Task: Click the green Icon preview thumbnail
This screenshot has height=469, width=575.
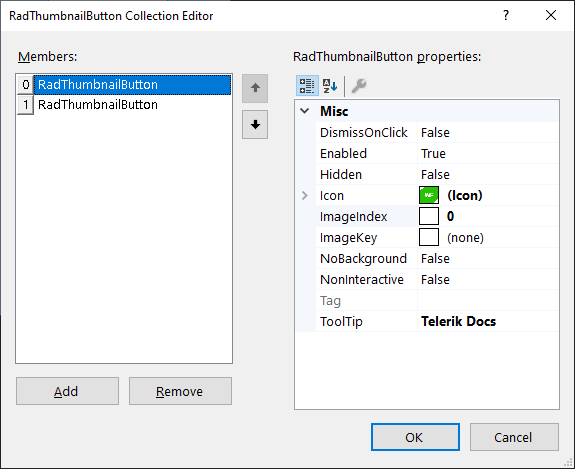Action: coord(429,195)
